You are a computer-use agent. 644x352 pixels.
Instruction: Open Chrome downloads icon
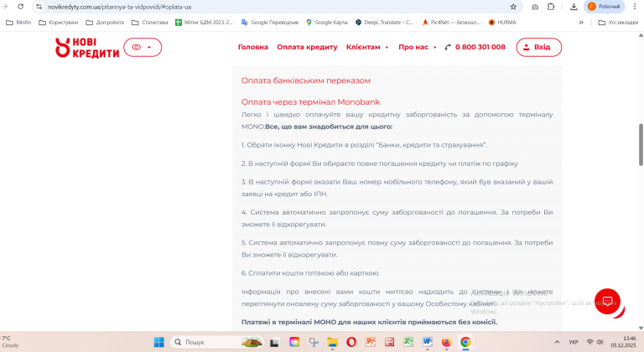[574, 7]
